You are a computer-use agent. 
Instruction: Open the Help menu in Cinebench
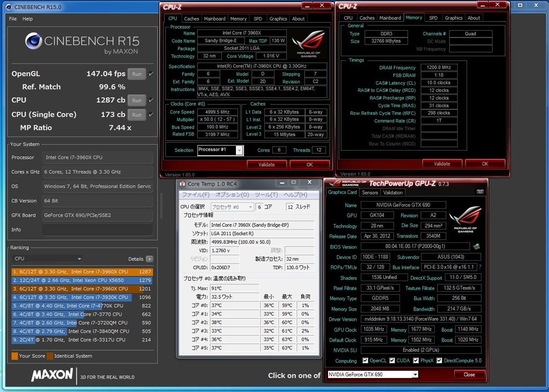28,19
